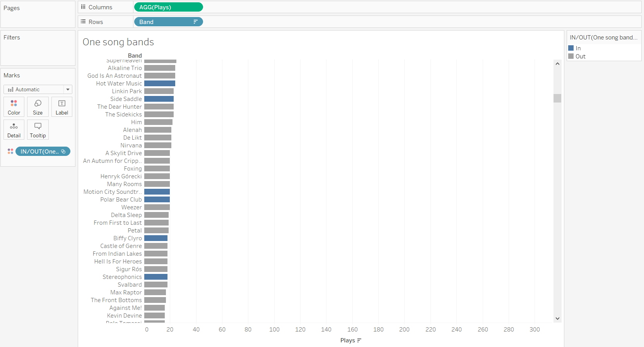
Task: Click the sort icon beside Plays axis title
Action: click(x=359, y=340)
